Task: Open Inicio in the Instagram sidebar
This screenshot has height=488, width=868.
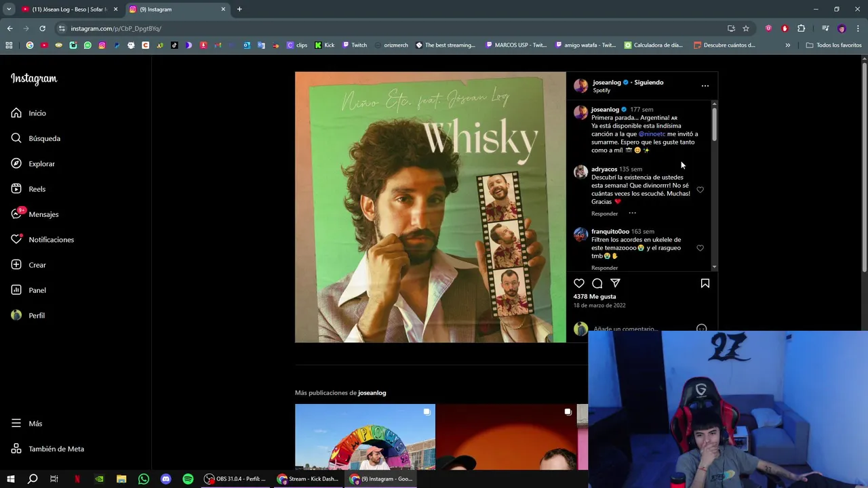Action: point(29,113)
